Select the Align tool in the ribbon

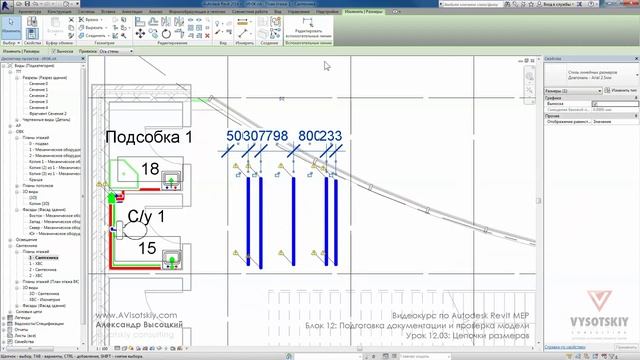[x=140, y=21]
